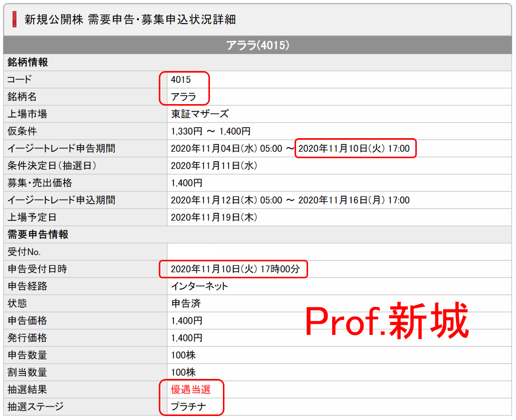This screenshot has height=420, width=516.
Task: Click the 申告価格 label
Action: click(x=28, y=321)
